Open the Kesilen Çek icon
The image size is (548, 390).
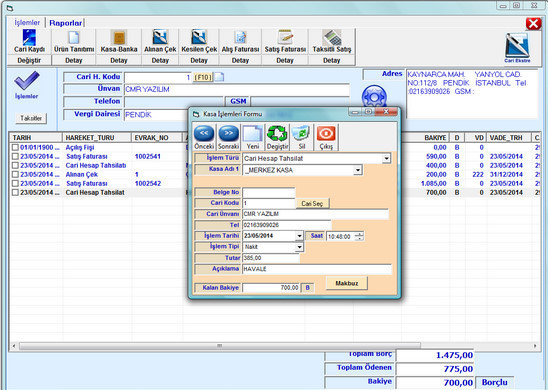coord(199,37)
